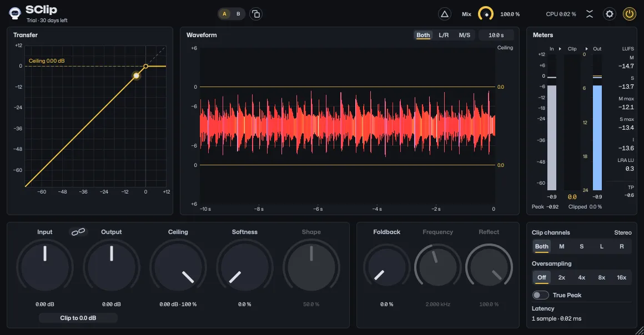Click the Peak -0.92 readout
644x335 pixels.
coord(545,207)
